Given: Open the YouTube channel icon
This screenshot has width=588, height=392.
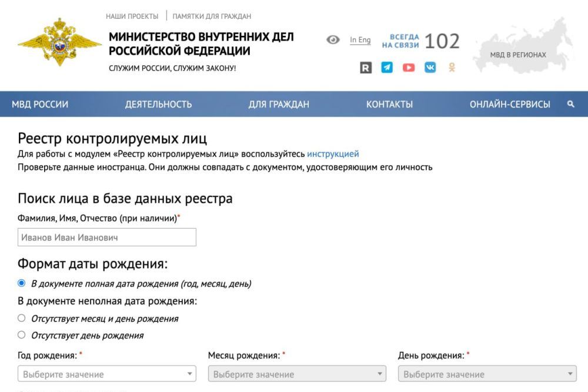Looking at the screenshot, I should (x=408, y=68).
